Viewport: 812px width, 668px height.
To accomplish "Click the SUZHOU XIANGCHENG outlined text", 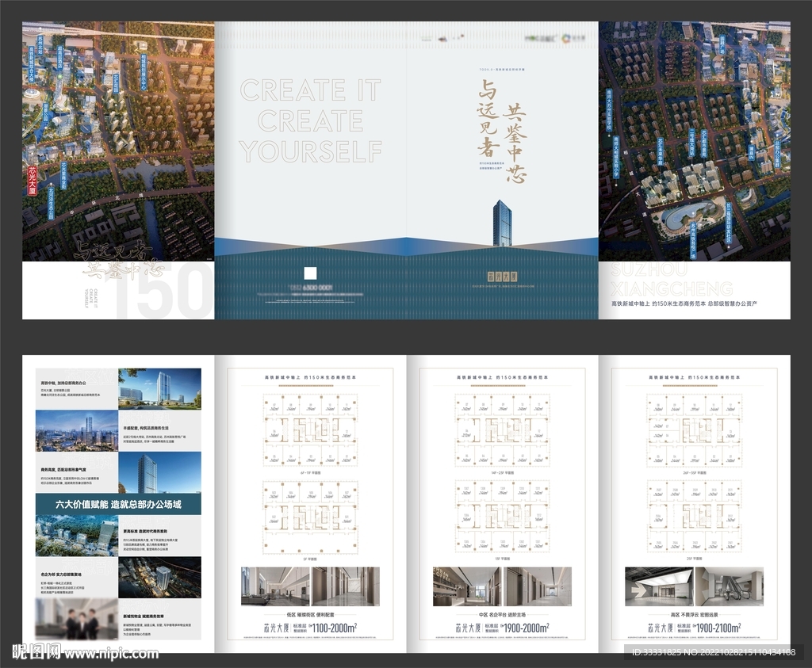I will [672, 280].
